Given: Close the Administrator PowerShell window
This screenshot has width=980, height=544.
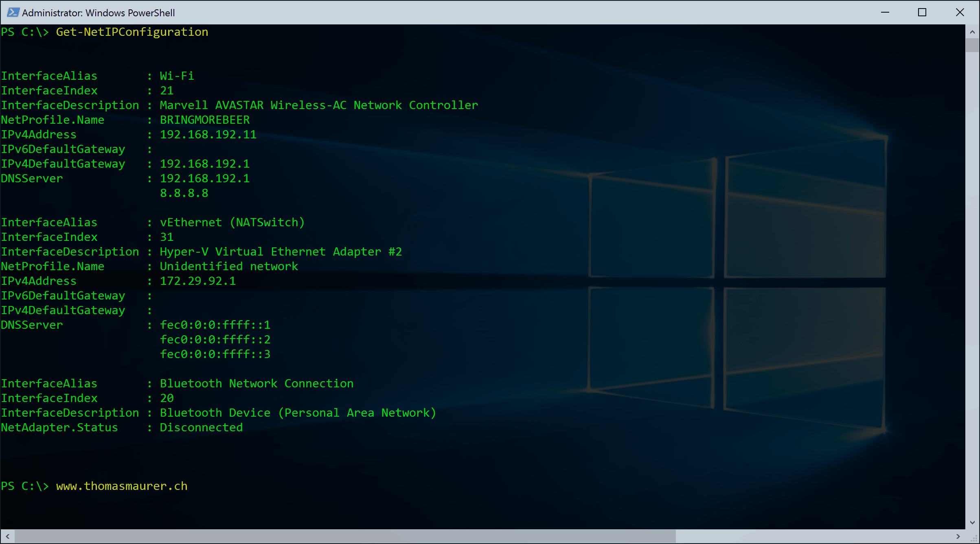Looking at the screenshot, I should pos(960,12).
